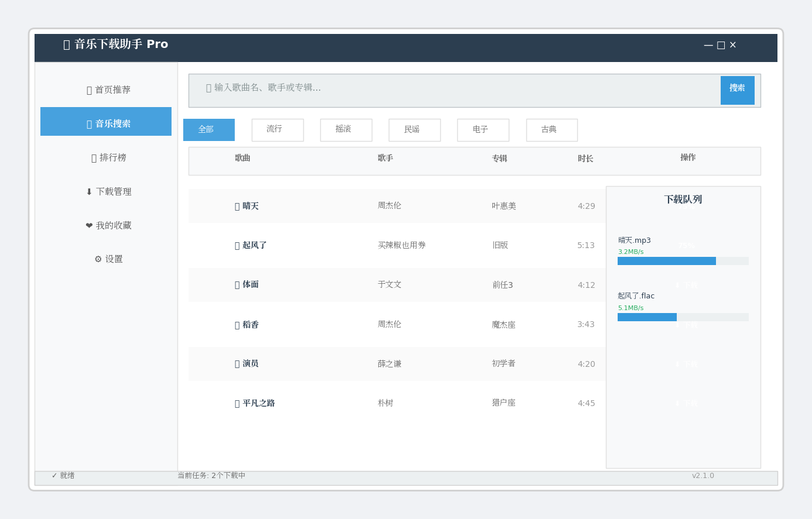Toggle the 古典 genre filter
812x519 pixels.
coord(551,130)
